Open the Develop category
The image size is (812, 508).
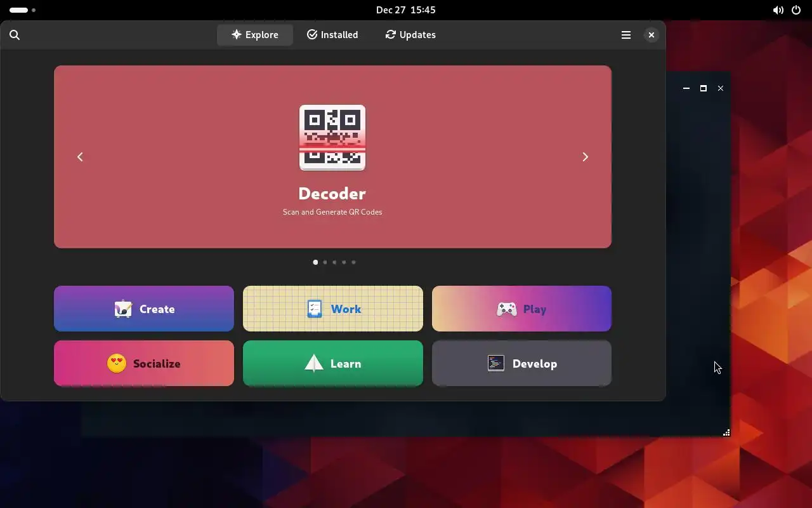(x=521, y=363)
